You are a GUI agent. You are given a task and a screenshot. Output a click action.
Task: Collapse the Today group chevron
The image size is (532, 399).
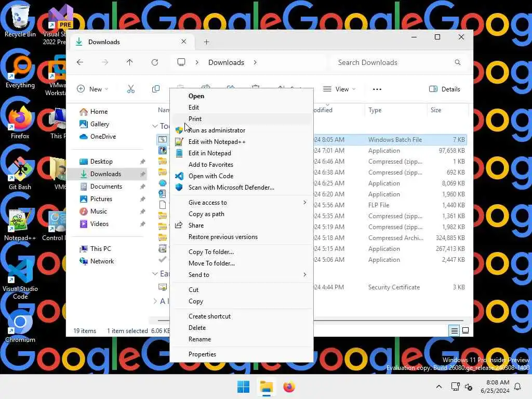[x=155, y=126]
